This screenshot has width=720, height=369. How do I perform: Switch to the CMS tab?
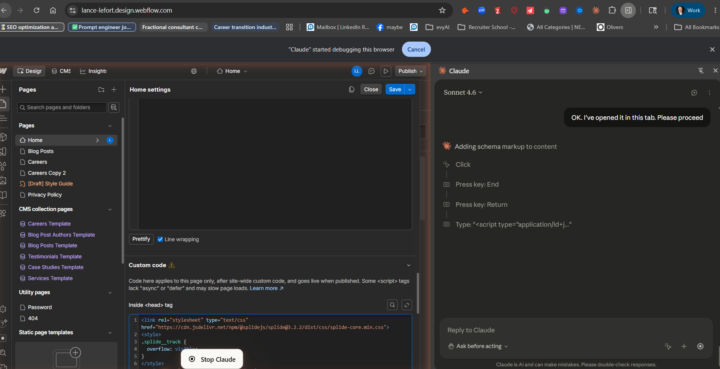[61, 71]
